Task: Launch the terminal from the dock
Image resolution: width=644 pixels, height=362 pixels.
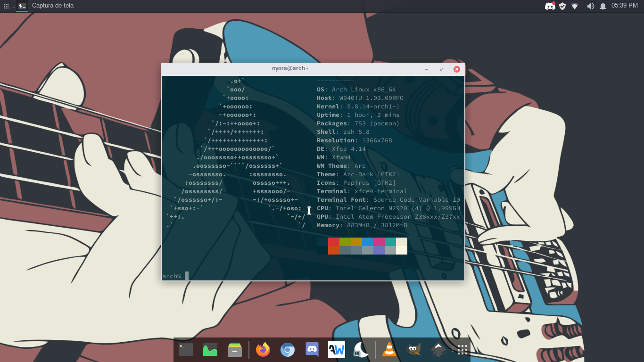Action: (186, 350)
